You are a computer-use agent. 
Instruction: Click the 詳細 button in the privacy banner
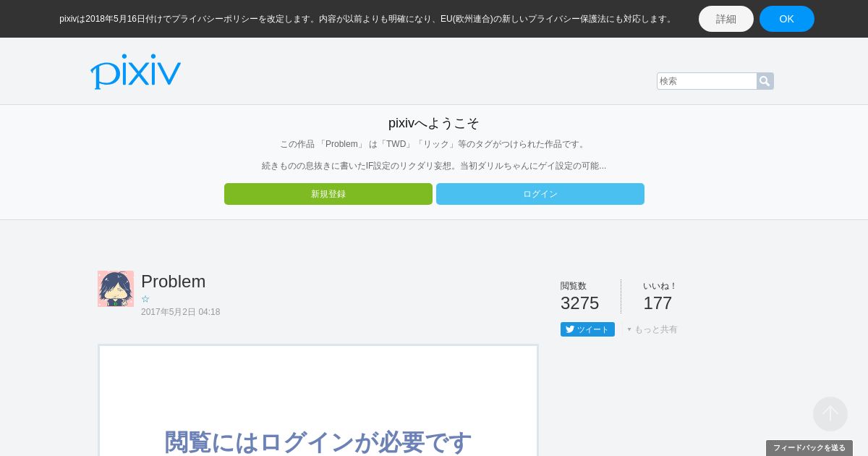[x=726, y=19]
